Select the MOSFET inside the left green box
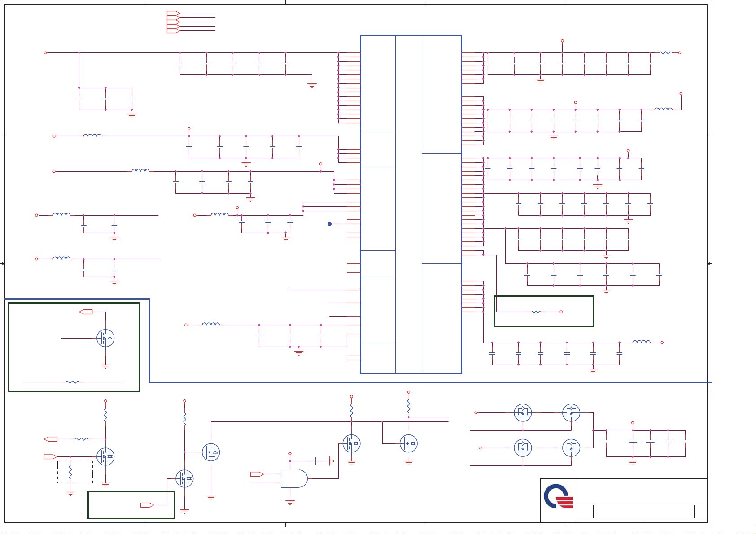 tap(105, 338)
